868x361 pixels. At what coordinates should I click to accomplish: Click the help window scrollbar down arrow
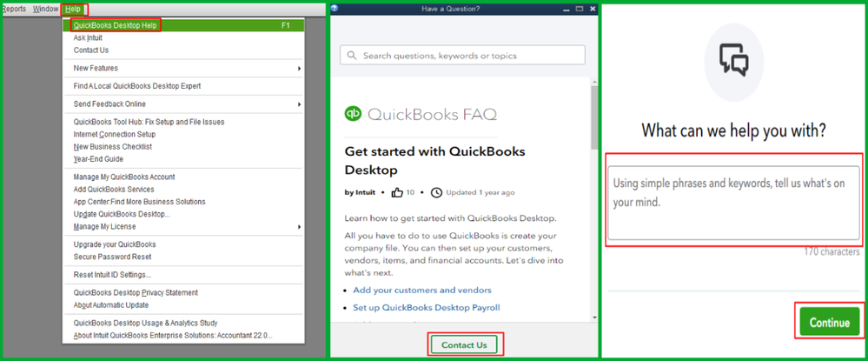pyautogui.click(x=594, y=318)
